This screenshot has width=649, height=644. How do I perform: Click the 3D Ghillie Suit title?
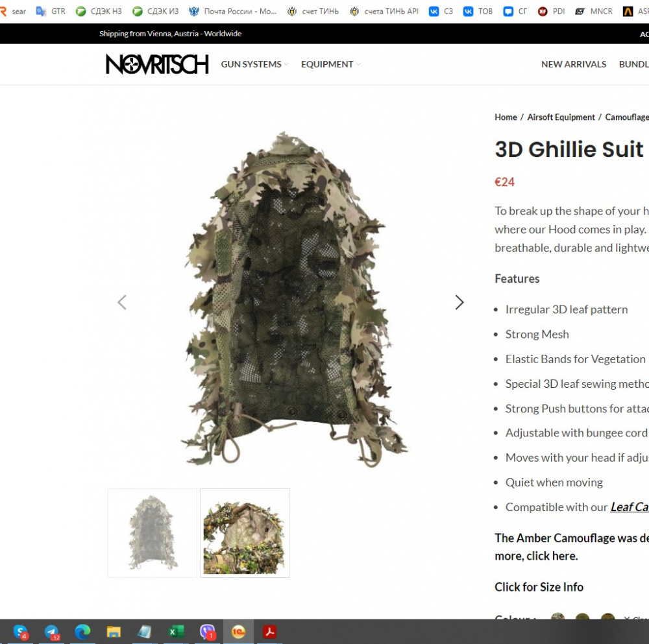pos(569,149)
